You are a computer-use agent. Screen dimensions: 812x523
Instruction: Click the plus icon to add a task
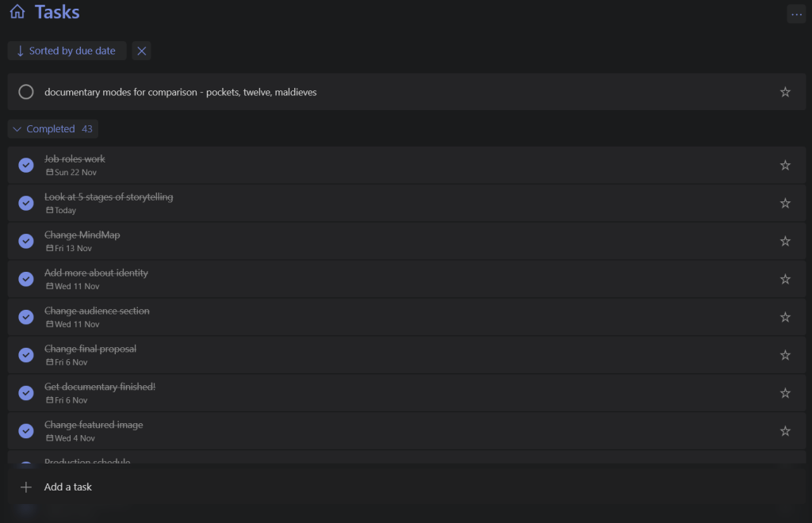26,487
